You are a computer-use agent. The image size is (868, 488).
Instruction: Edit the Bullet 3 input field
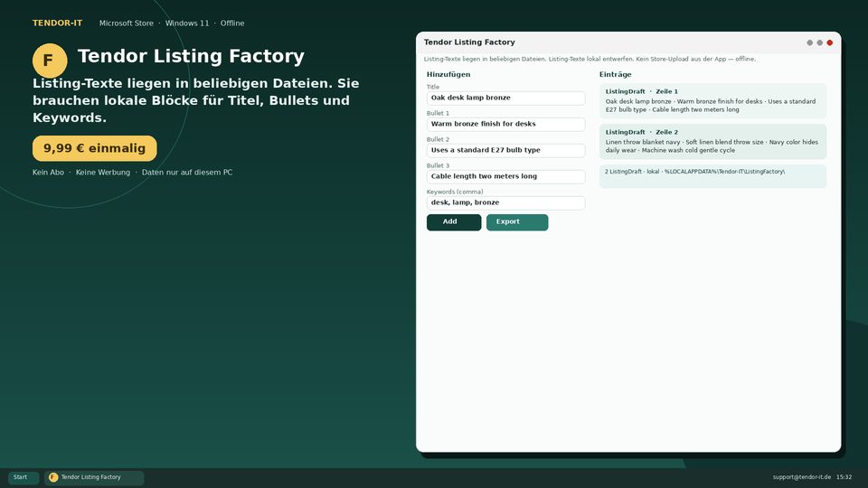505,176
